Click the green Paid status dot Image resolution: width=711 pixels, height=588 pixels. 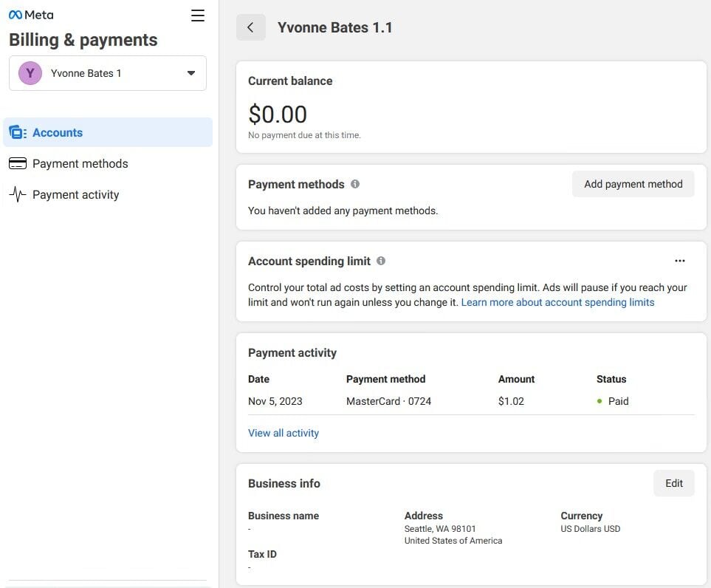point(600,401)
